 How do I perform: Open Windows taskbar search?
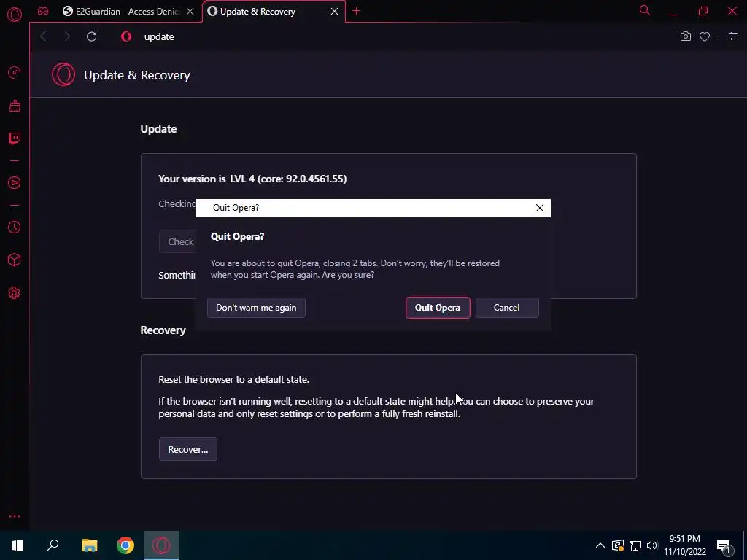point(53,545)
